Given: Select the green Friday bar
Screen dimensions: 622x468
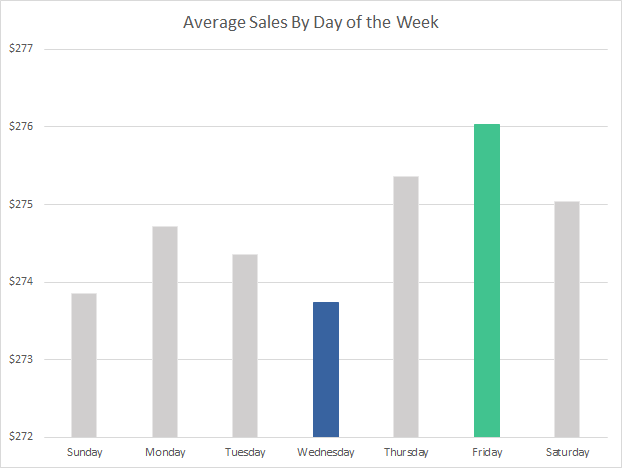Looking at the screenshot, I should [487, 280].
